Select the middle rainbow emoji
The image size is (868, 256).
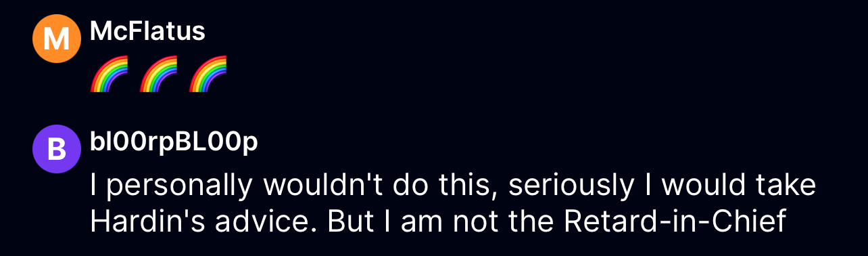pyautogui.click(x=158, y=74)
